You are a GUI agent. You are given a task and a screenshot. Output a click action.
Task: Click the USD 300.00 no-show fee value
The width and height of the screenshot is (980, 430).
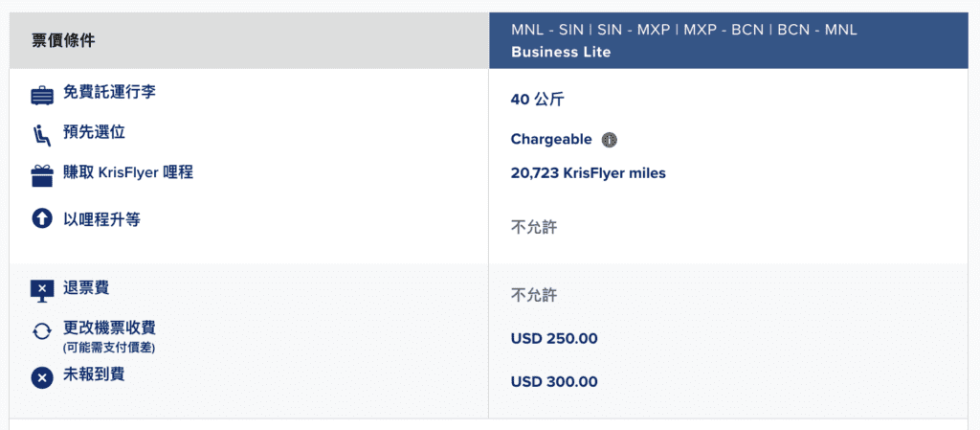(554, 381)
